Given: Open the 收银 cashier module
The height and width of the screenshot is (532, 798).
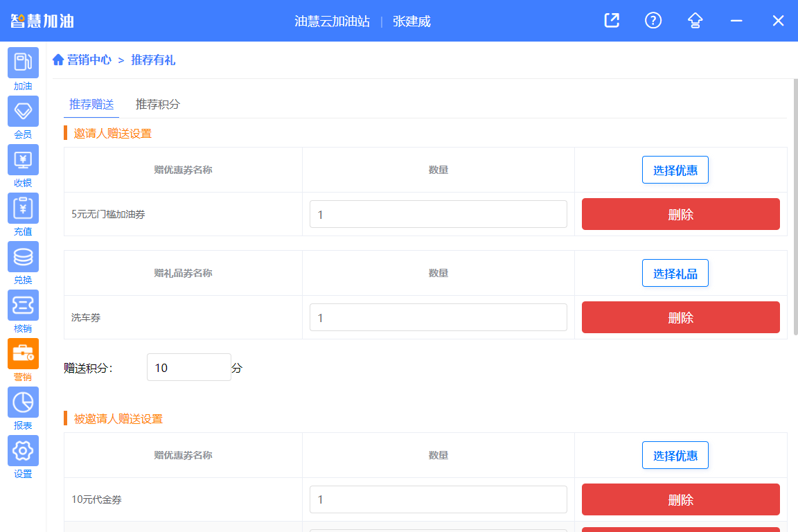Looking at the screenshot, I should [x=23, y=159].
